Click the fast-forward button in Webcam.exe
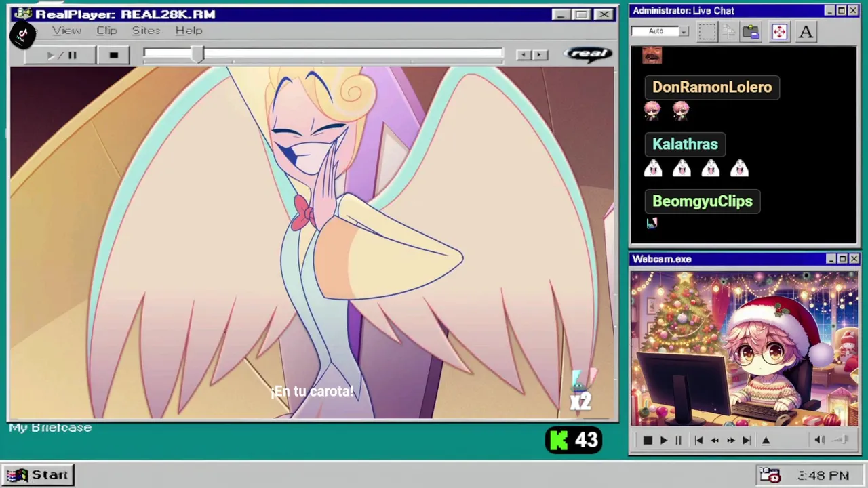This screenshot has height=488, width=868. click(x=730, y=441)
